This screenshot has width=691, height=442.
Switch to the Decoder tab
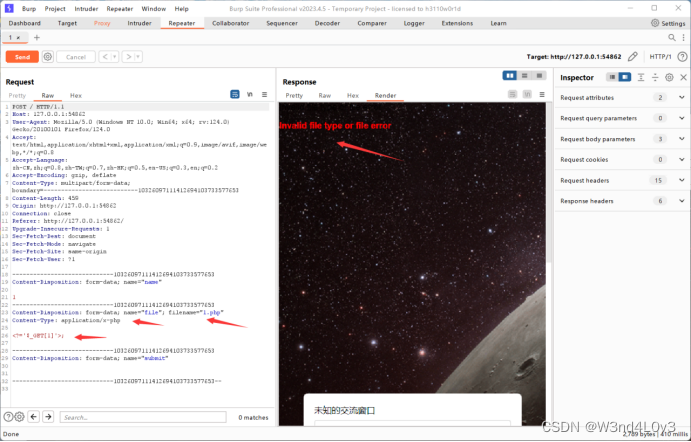(327, 23)
